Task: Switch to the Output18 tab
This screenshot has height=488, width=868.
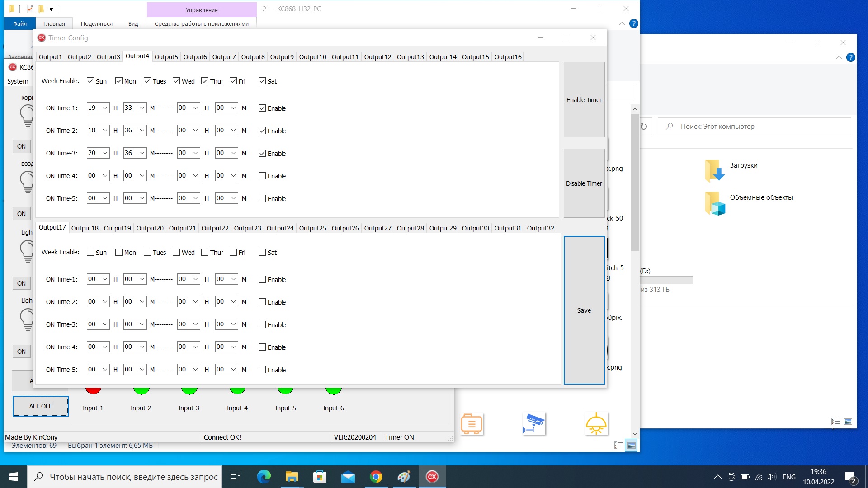Action: click(x=85, y=228)
